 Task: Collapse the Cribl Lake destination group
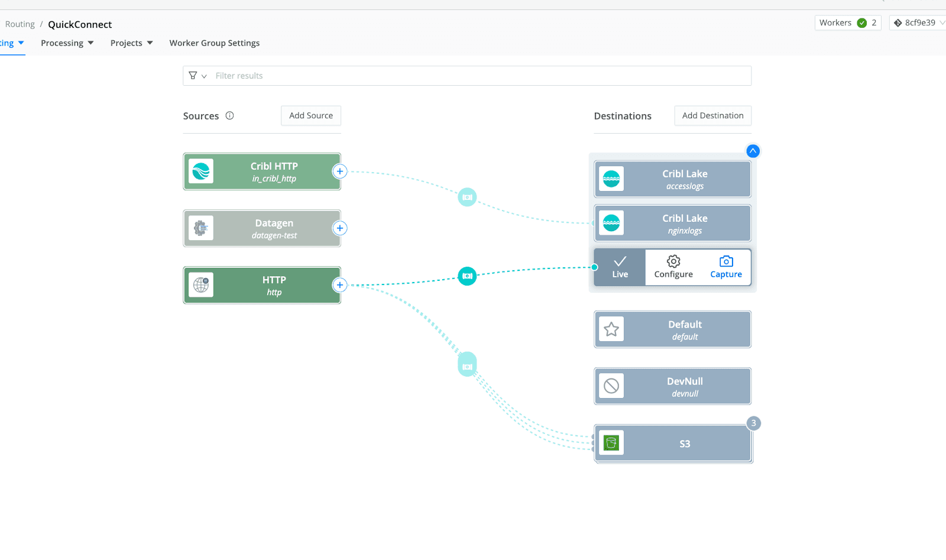pyautogui.click(x=753, y=151)
